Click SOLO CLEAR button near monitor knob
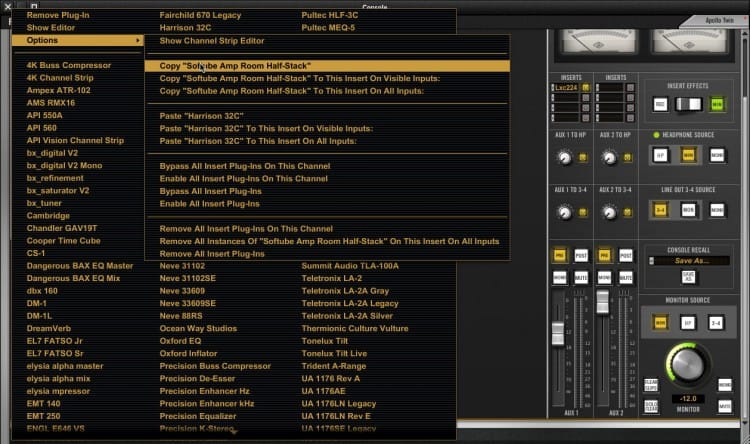This screenshot has height=444, width=750. [651, 407]
